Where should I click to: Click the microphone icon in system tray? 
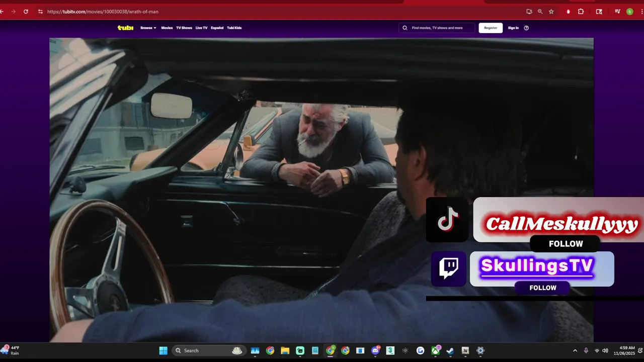(x=586, y=350)
